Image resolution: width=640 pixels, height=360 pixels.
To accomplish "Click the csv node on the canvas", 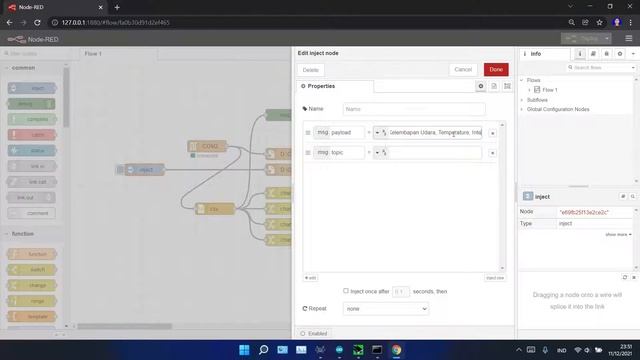I will (215, 209).
